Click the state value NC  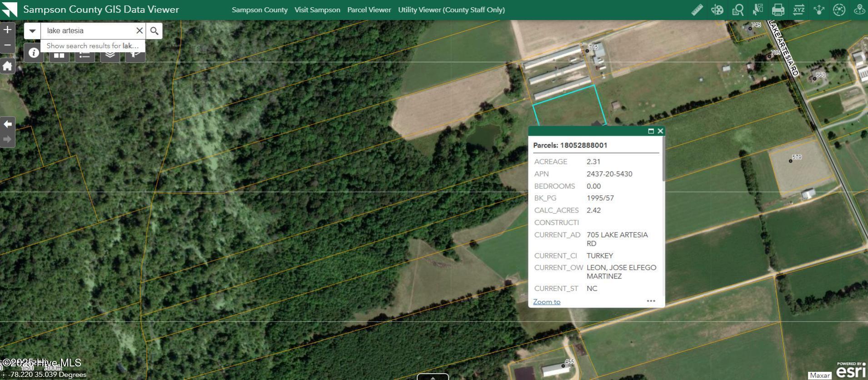pos(592,289)
